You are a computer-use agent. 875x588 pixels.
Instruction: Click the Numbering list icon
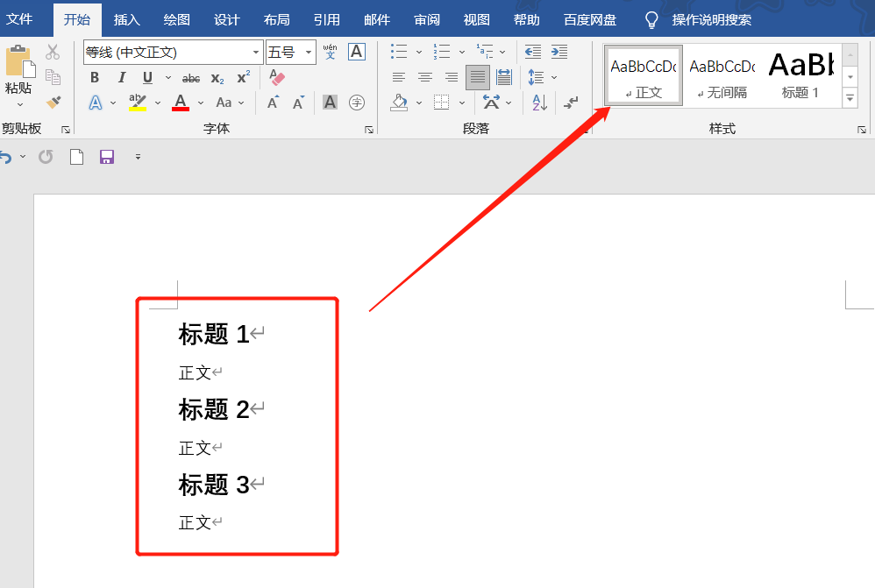click(441, 52)
